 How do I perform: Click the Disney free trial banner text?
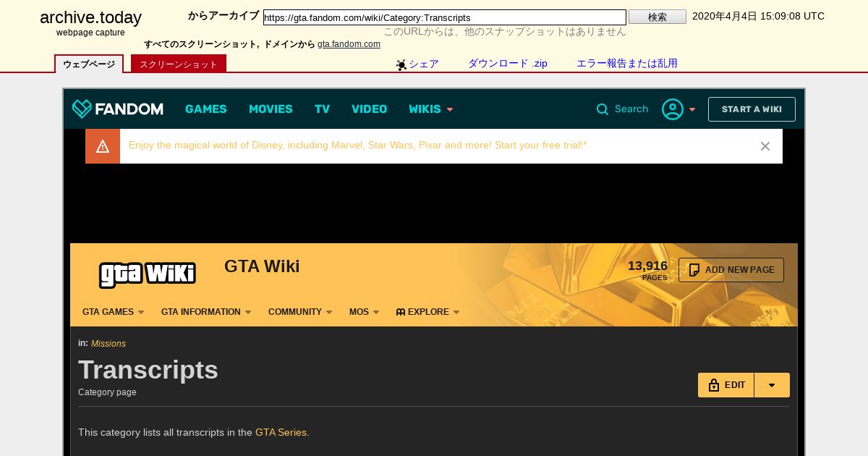pos(358,145)
